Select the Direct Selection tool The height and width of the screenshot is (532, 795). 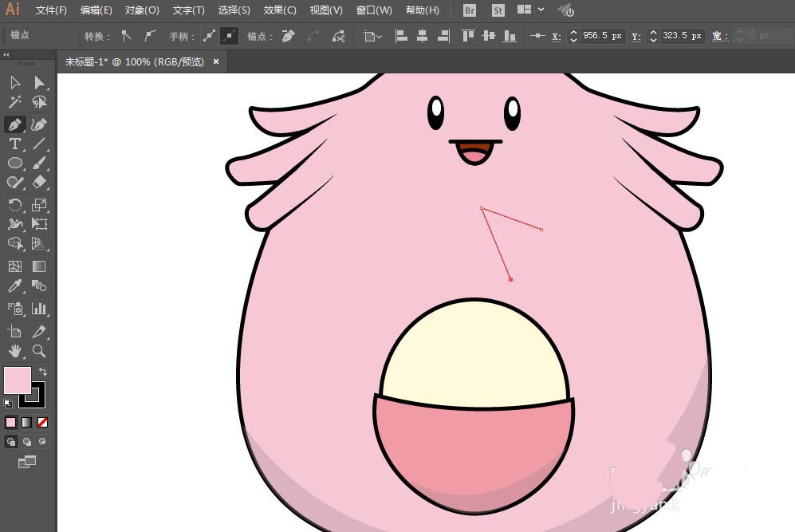[x=39, y=83]
